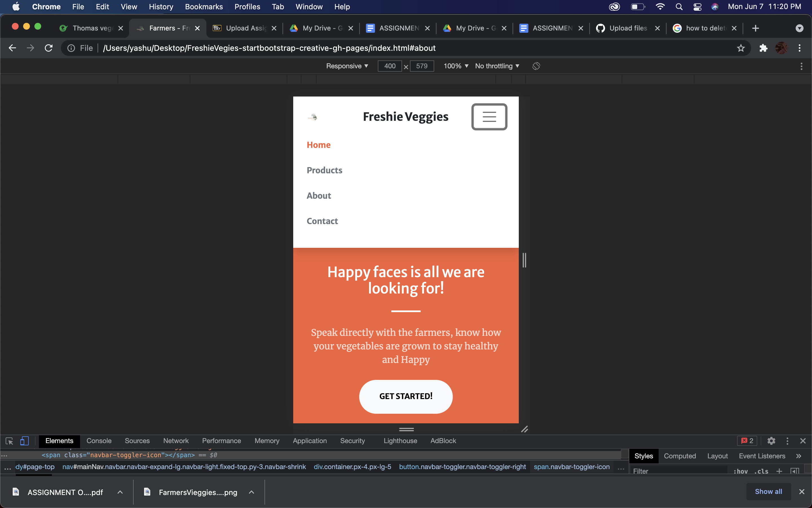Click the viewport height field 579
Viewport: 812px width, 508px height.
(422, 66)
